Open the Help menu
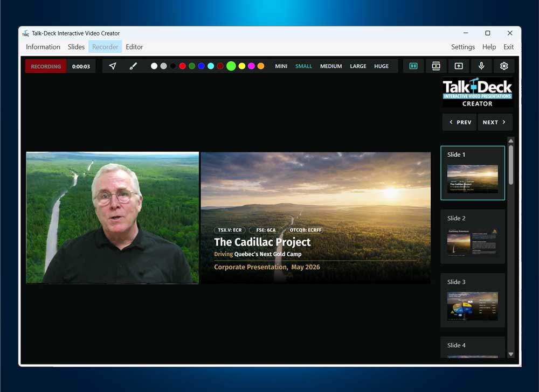The image size is (539, 392). click(x=489, y=47)
